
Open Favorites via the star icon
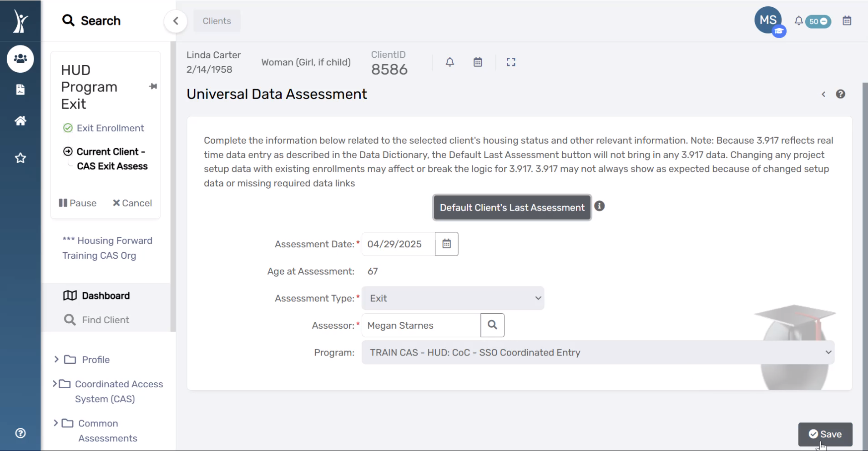point(20,158)
